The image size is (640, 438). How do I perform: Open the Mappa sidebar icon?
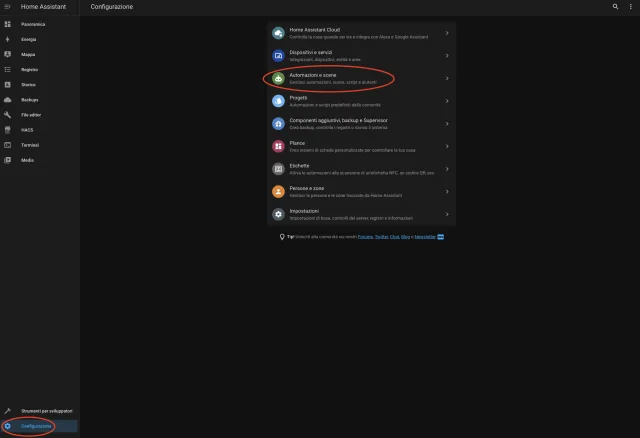click(7, 54)
